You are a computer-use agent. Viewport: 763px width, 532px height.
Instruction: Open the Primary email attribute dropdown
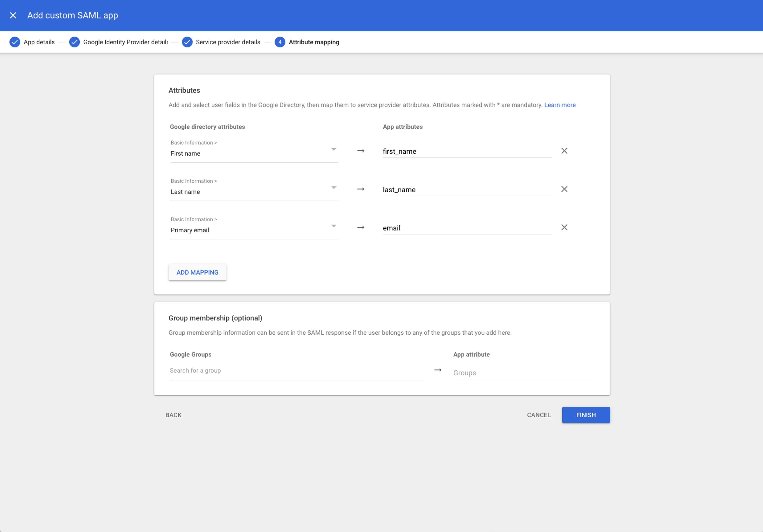pyautogui.click(x=334, y=226)
